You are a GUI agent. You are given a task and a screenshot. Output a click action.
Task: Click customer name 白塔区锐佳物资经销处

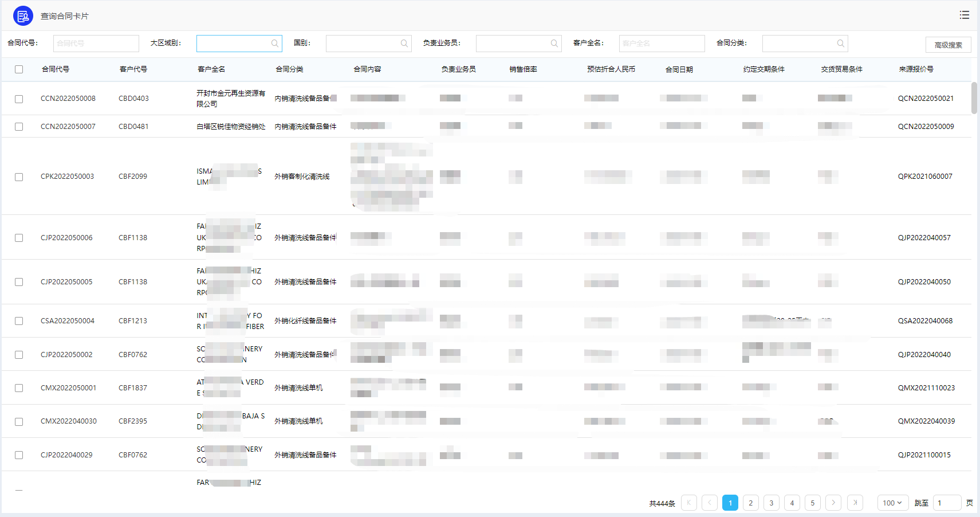click(231, 127)
